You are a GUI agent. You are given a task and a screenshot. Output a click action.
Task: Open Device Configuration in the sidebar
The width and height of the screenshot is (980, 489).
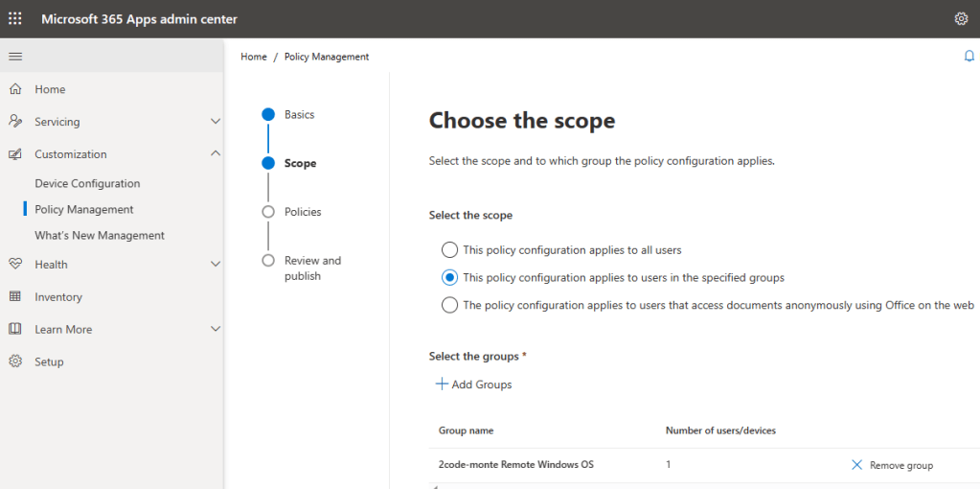coord(87,183)
